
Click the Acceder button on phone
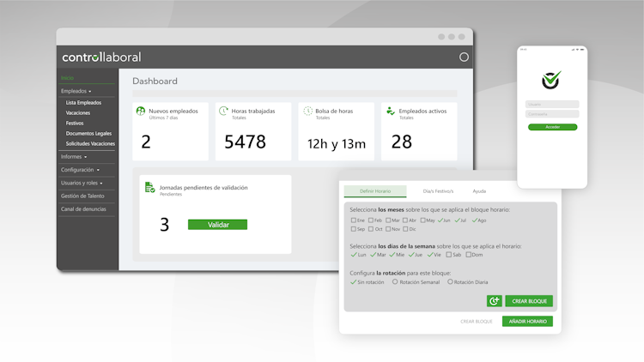(552, 127)
